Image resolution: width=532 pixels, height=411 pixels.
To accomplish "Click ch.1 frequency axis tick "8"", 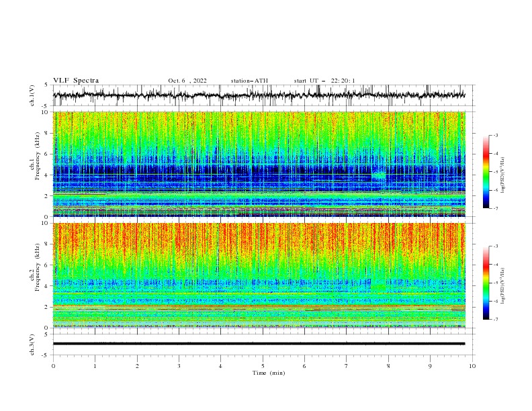I will 46,133.
